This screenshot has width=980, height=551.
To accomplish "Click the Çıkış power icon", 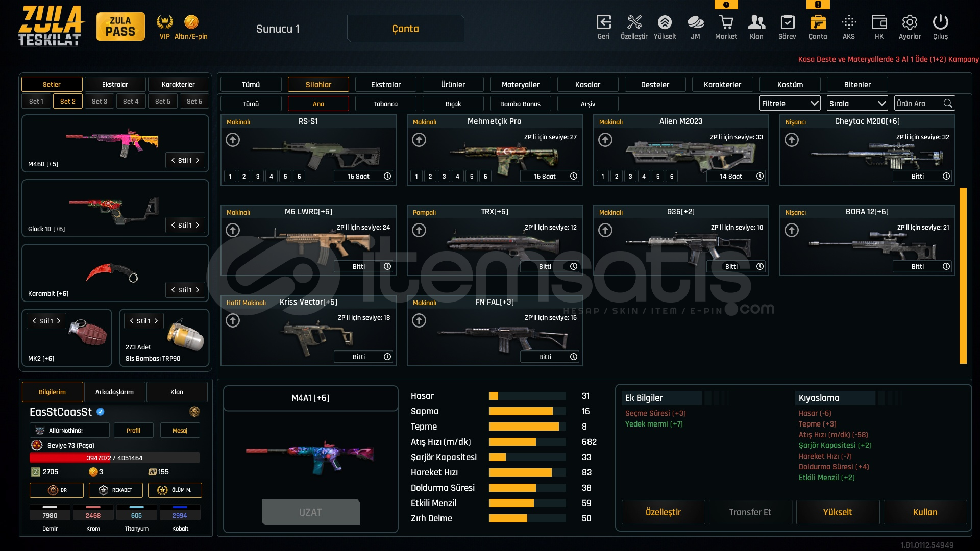I will pyautogui.click(x=940, y=23).
